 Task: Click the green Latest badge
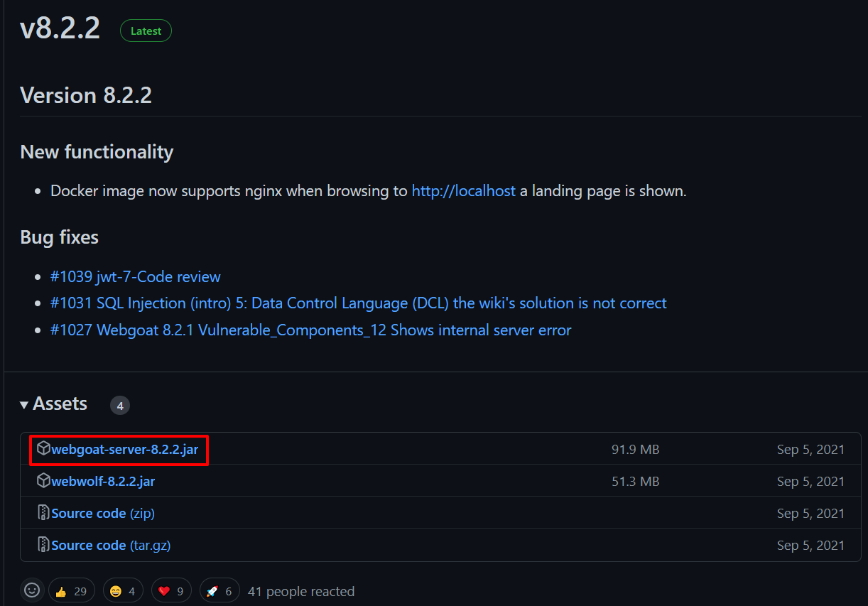pos(146,31)
